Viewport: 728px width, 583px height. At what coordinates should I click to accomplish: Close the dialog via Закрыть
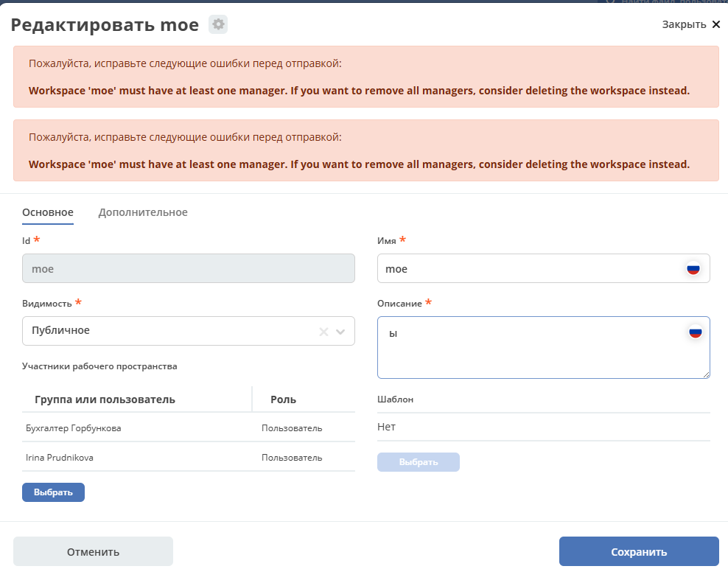(x=690, y=24)
